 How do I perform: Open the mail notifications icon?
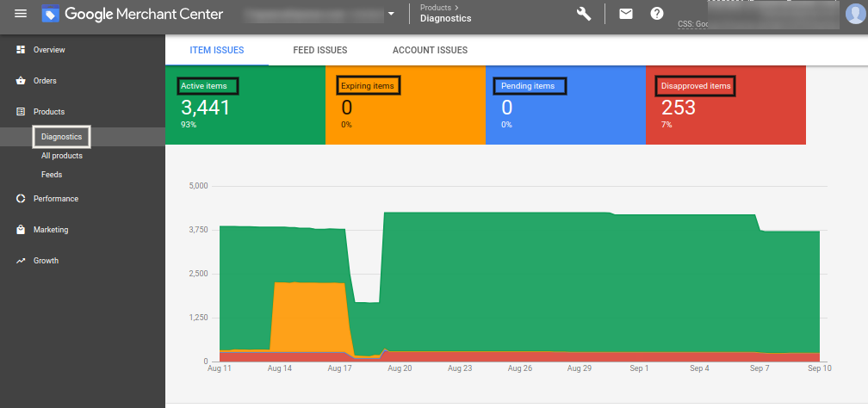click(626, 14)
